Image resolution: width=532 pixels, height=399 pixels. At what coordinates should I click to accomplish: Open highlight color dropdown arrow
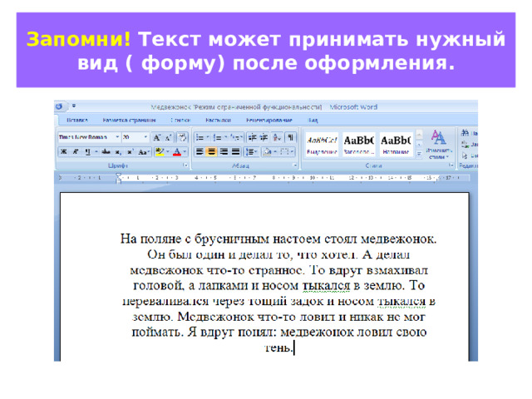[168, 151]
